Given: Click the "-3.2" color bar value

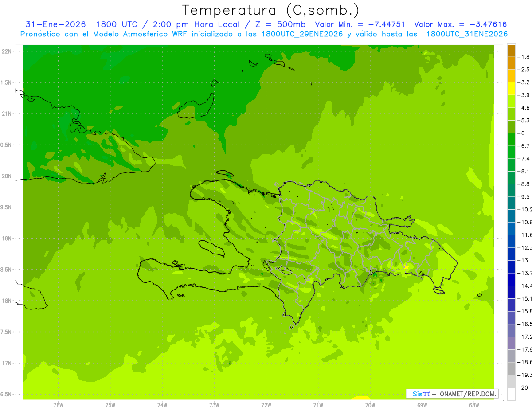Looking at the screenshot, I should (x=524, y=82).
